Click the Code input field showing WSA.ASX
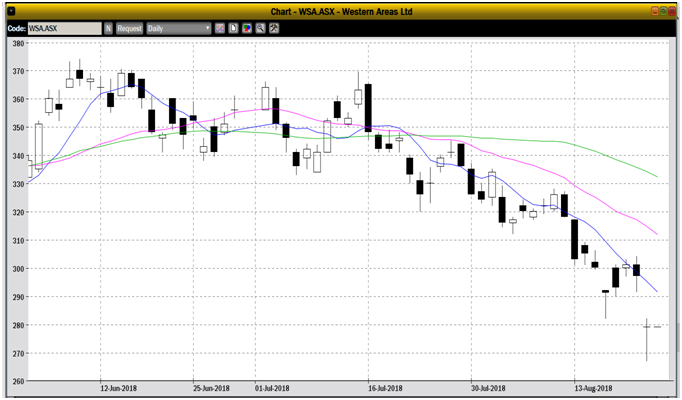The height and width of the screenshot is (400, 682). 64,29
